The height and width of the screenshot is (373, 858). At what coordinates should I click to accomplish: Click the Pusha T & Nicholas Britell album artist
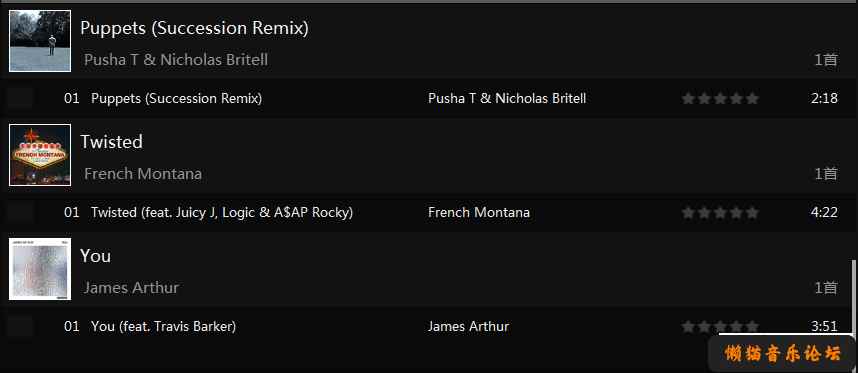176,60
